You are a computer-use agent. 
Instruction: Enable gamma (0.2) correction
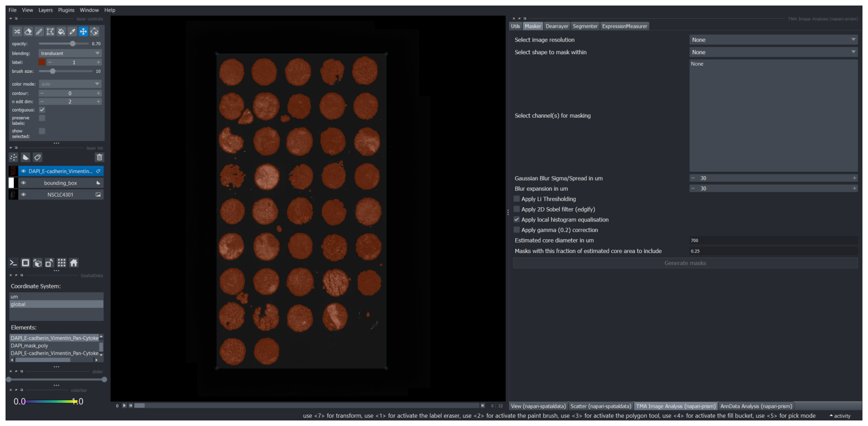[517, 230]
